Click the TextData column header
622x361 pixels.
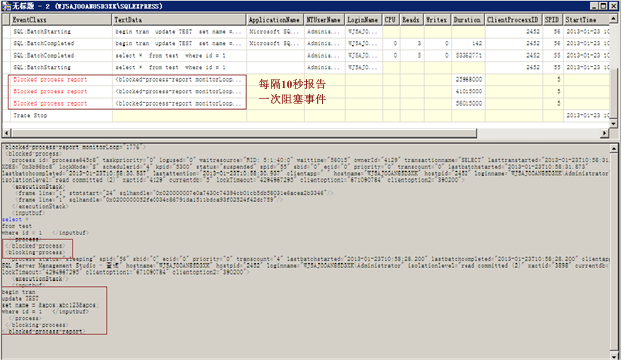[179, 19]
